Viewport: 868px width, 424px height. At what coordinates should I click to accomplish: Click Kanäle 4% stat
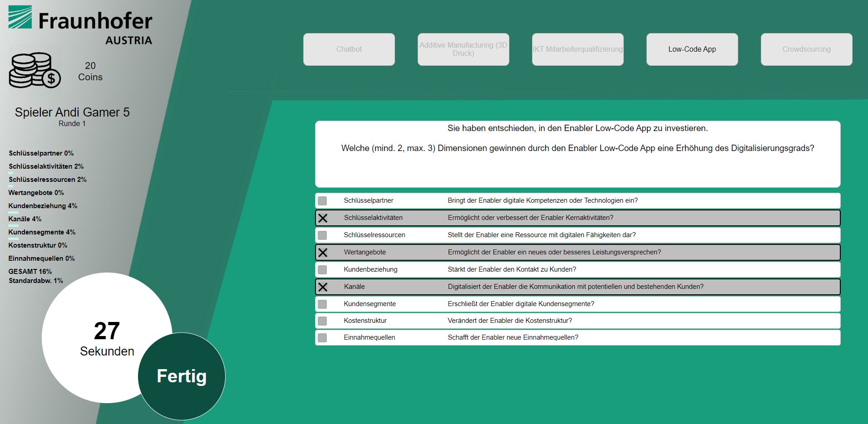pos(25,219)
